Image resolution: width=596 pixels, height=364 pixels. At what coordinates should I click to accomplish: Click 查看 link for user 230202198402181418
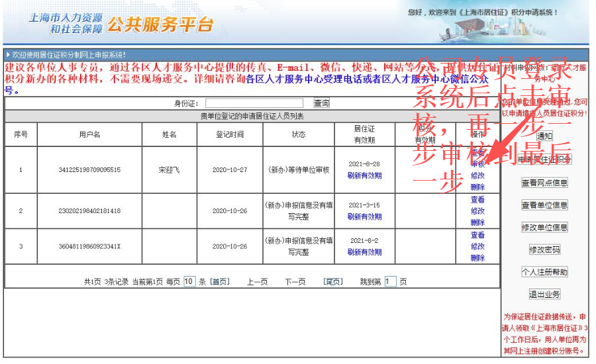click(x=477, y=199)
